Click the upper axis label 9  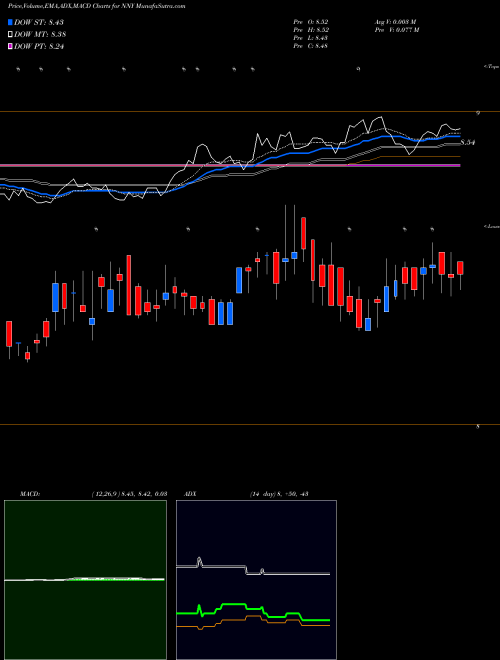[x=478, y=113]
